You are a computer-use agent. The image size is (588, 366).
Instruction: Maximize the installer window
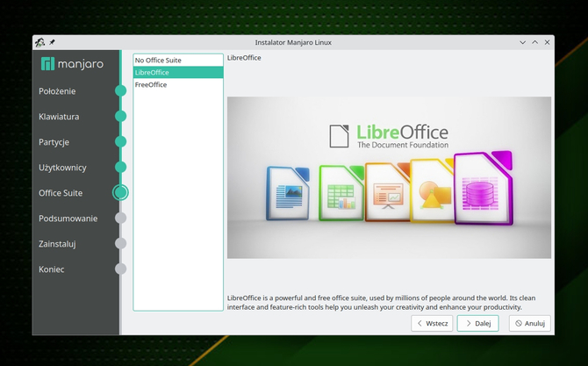pyautogui.click(x=534, y=42)
